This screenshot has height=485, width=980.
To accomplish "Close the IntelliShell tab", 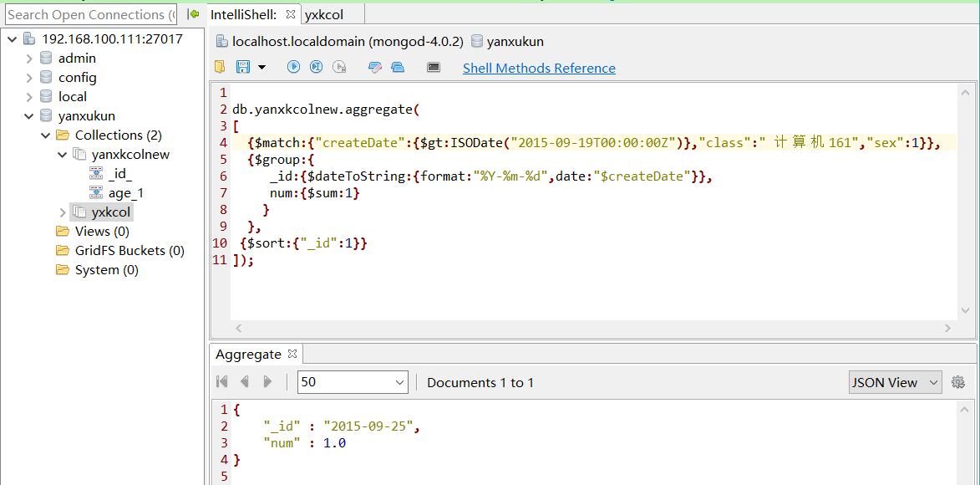I will coord(290,13).
